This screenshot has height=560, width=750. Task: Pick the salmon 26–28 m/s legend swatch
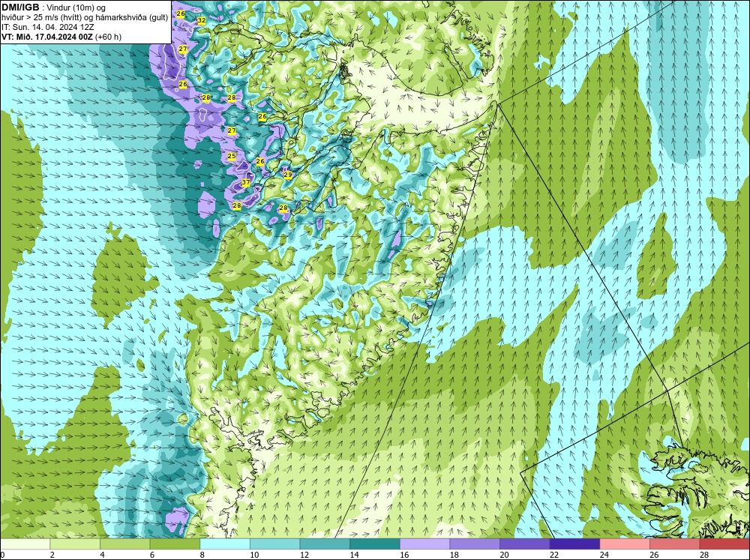(674, 544)
